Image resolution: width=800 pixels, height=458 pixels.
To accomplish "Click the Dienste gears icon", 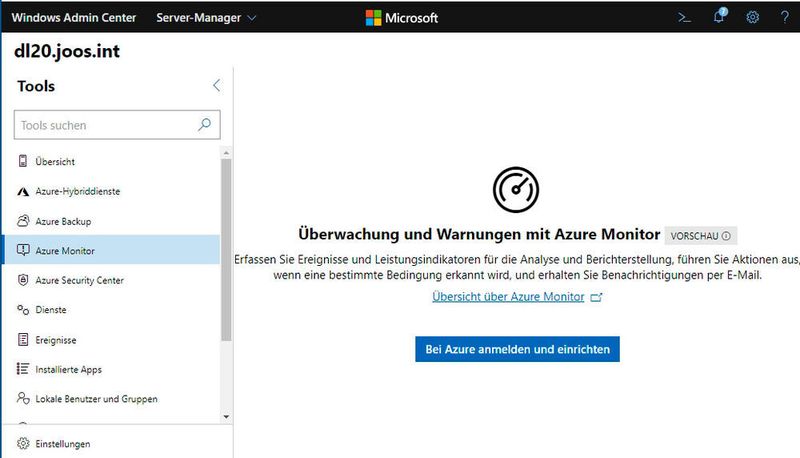I will (23, 310).
